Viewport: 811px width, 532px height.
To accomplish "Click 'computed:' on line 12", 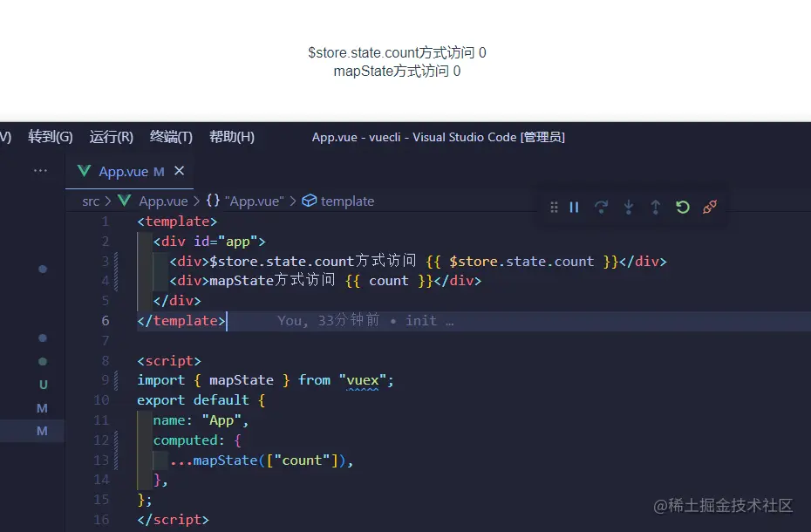I will (188, 440).
